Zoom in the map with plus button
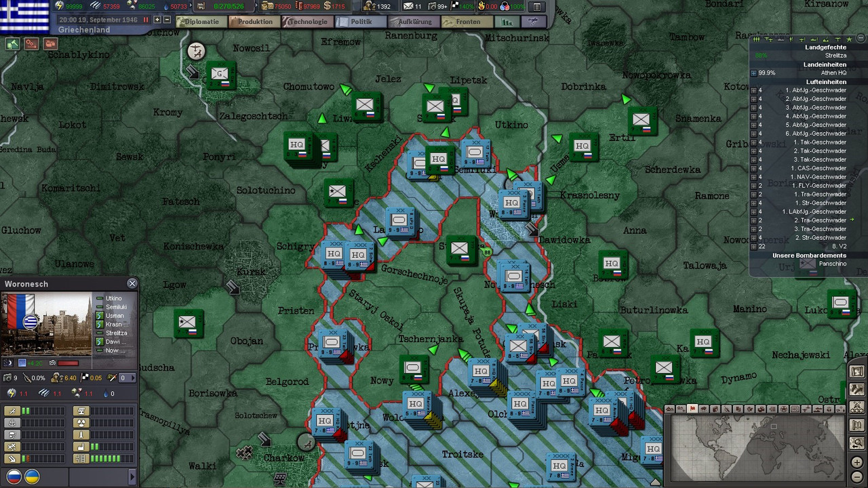The image size is (868, 488). pos(857,462)
